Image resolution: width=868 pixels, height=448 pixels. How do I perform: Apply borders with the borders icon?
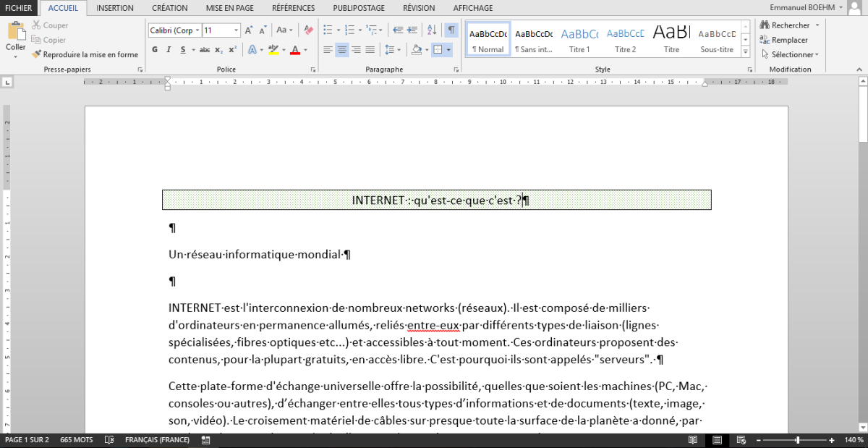[x=438, y=50]
